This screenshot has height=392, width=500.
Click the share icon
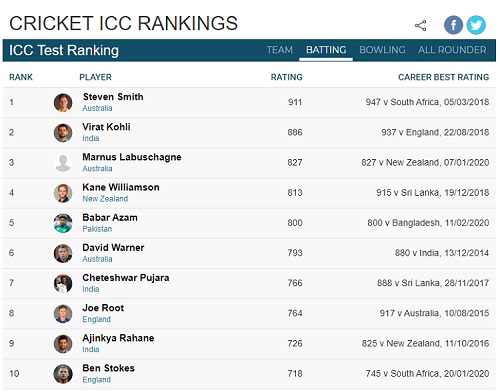pyautogui.click(x=420, y=26)
